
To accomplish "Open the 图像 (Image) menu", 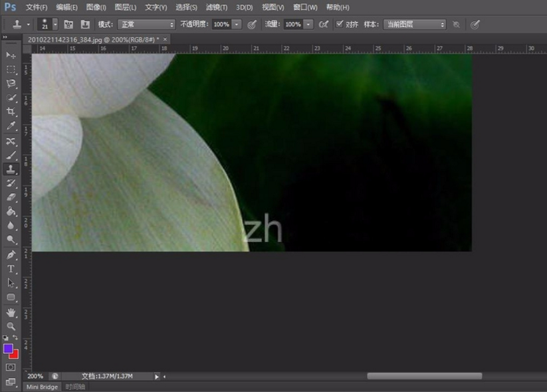I will [x=96, y=7].
